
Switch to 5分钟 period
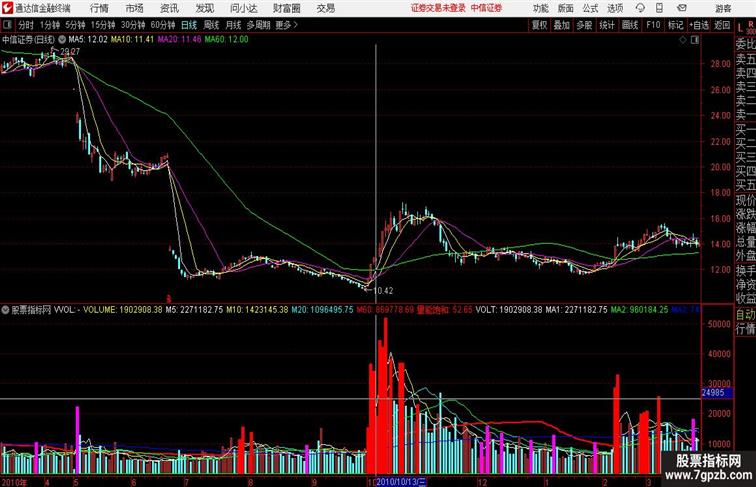coord(75,25)
